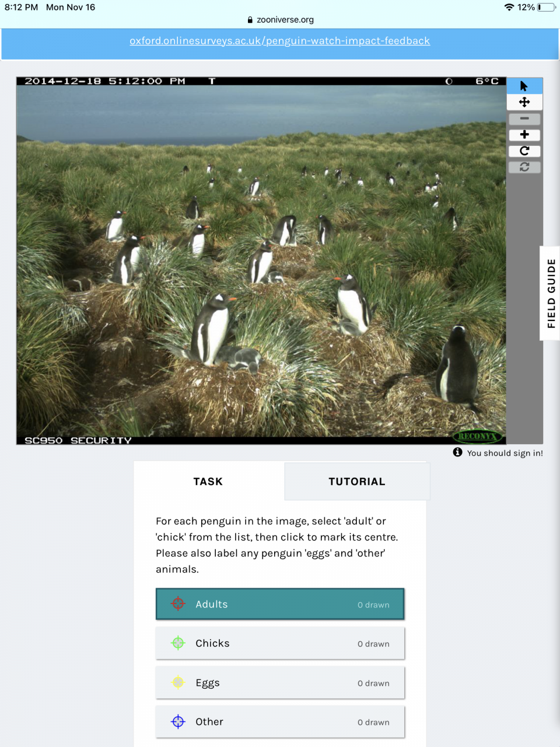Click the blue Other crosshair icon
The image size is (560, 747).
[x=178, y=721]
